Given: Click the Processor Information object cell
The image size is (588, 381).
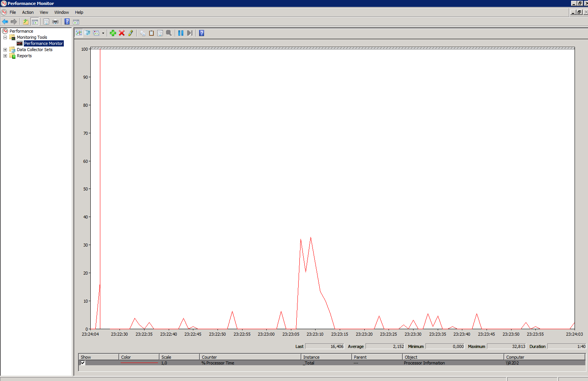Looking at the screenshot, I should (424, 363).
